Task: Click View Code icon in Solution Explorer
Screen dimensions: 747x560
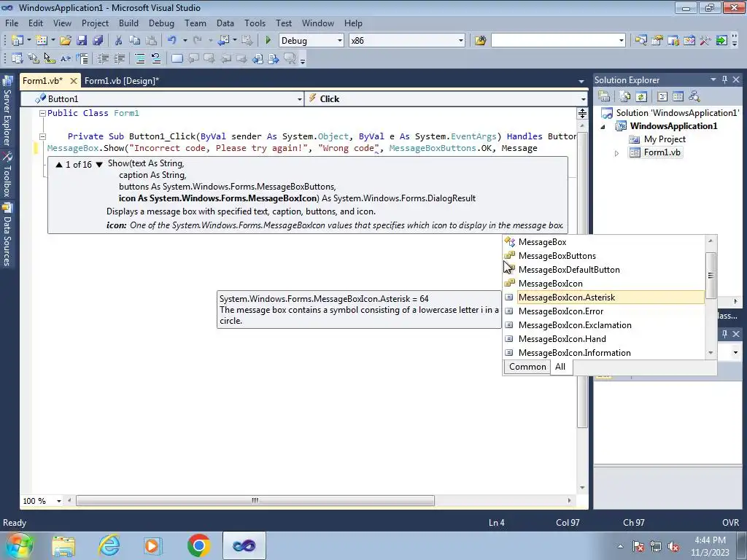Action: point(662,97)
